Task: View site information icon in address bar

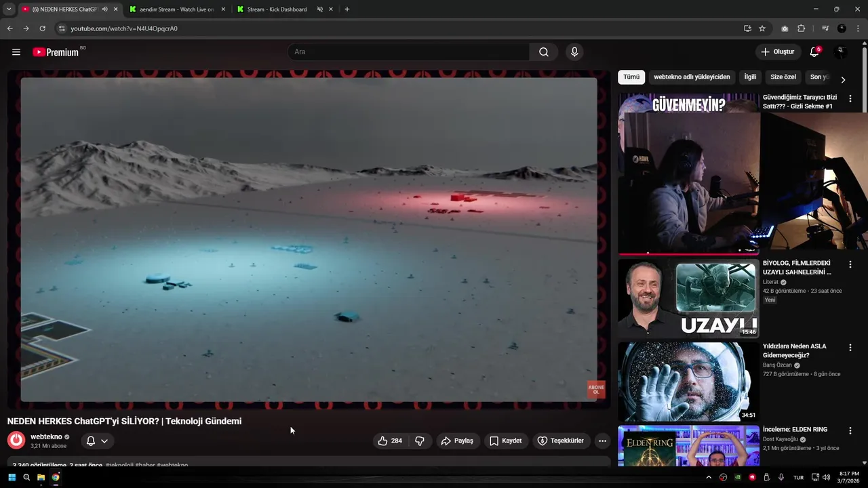Action: point(62,28)
